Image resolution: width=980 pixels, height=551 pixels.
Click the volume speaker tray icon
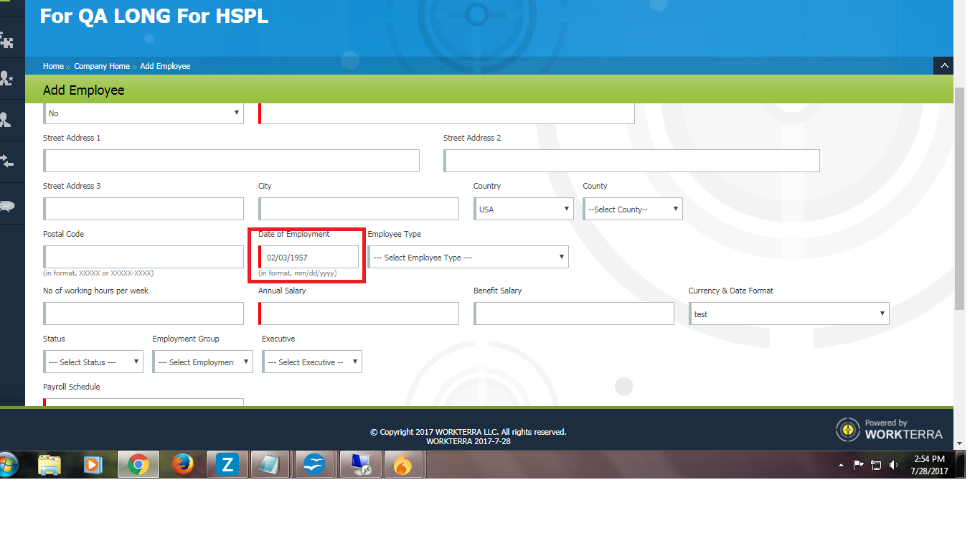point(893,465)
